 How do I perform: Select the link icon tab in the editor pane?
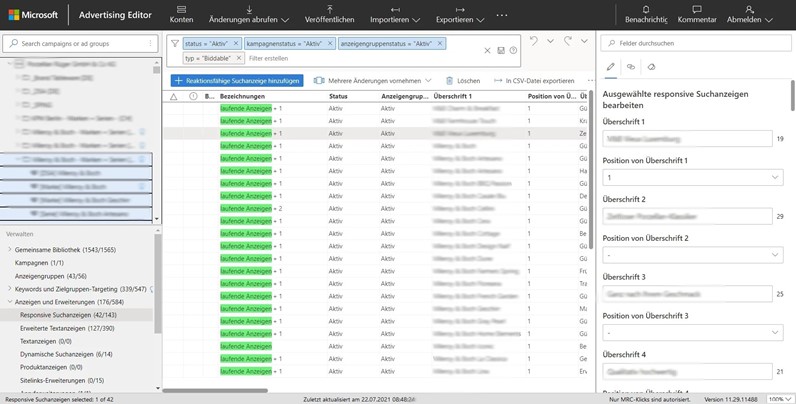pyautogui.click(x=631, y=67)
